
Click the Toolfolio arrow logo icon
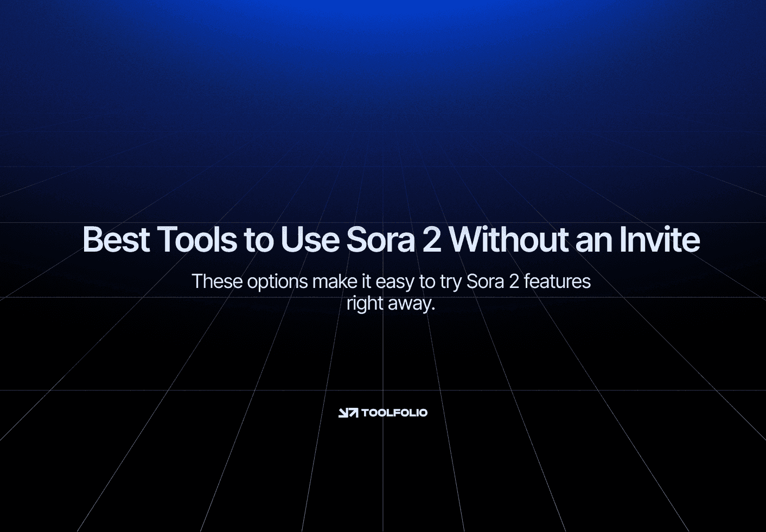point(348,413)
